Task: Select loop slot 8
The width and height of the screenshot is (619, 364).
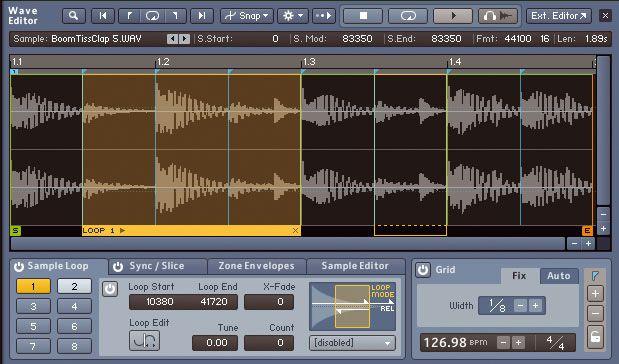Action: point(74,347)
